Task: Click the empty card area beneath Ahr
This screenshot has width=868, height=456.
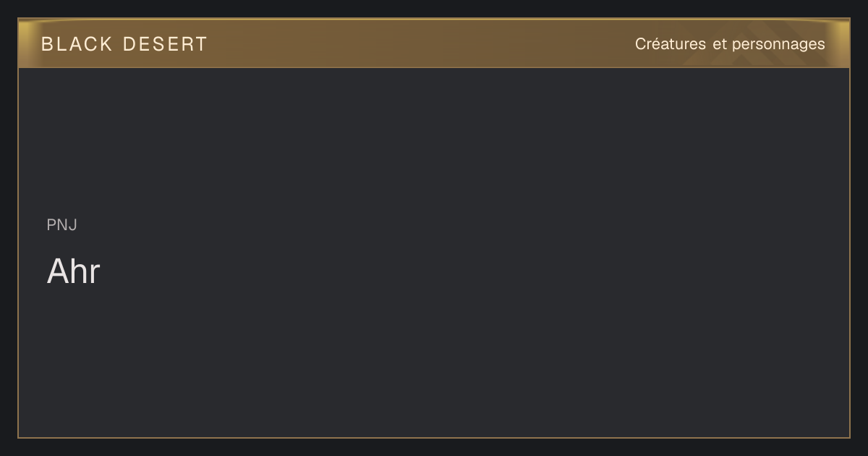Action: (434, 362)
